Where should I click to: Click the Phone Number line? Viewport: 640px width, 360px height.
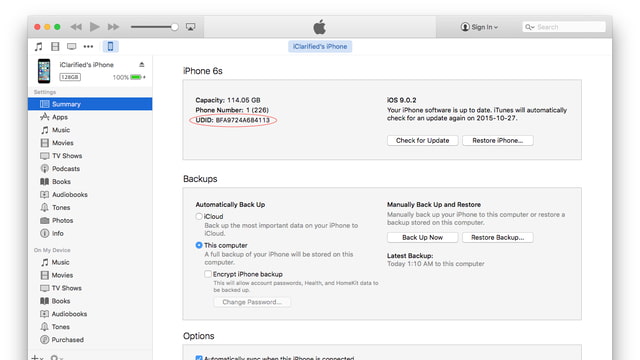232,110
